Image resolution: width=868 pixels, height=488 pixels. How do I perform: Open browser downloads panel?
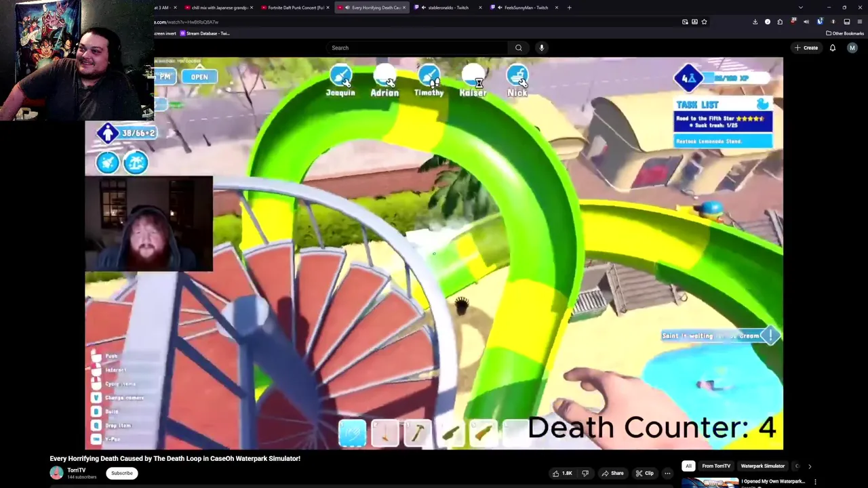click(755, 22)
